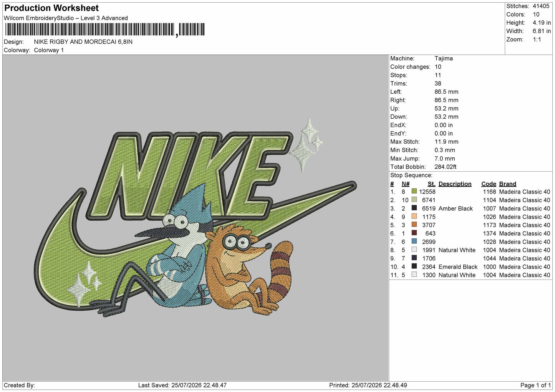Click the barcode under the software title
The image size is (555, 392).
105,30
